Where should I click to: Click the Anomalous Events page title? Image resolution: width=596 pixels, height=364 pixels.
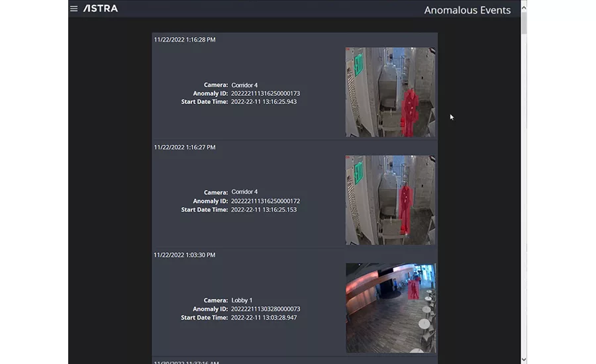pyautogui.click(x=467, y=10)
